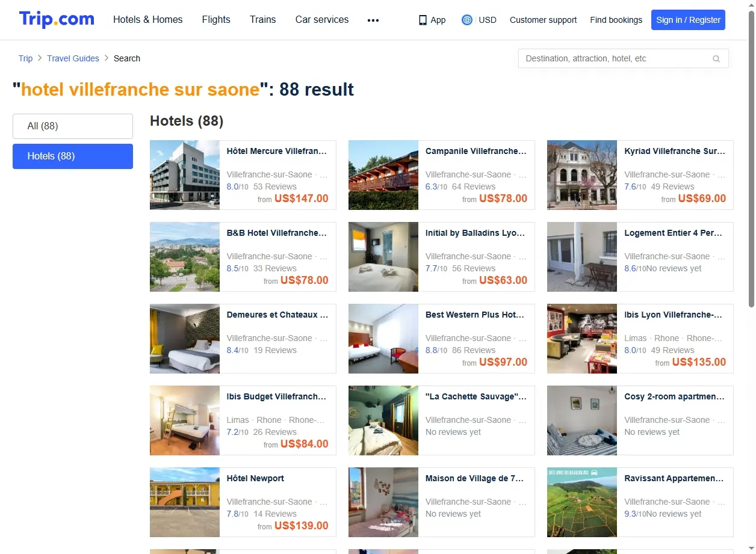
Task: Open the three-dots more menu
Action: pos(373,20)
